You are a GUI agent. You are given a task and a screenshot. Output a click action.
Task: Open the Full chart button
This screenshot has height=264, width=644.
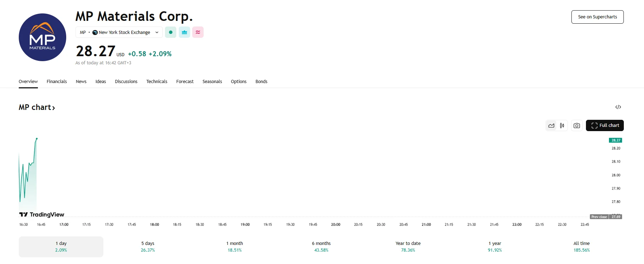tap(605, 125)
